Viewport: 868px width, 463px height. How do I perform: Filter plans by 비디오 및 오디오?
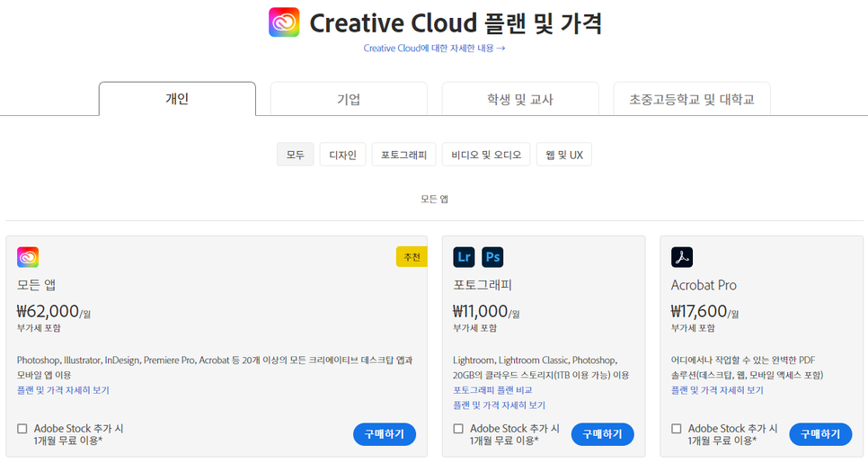[486, 155]
